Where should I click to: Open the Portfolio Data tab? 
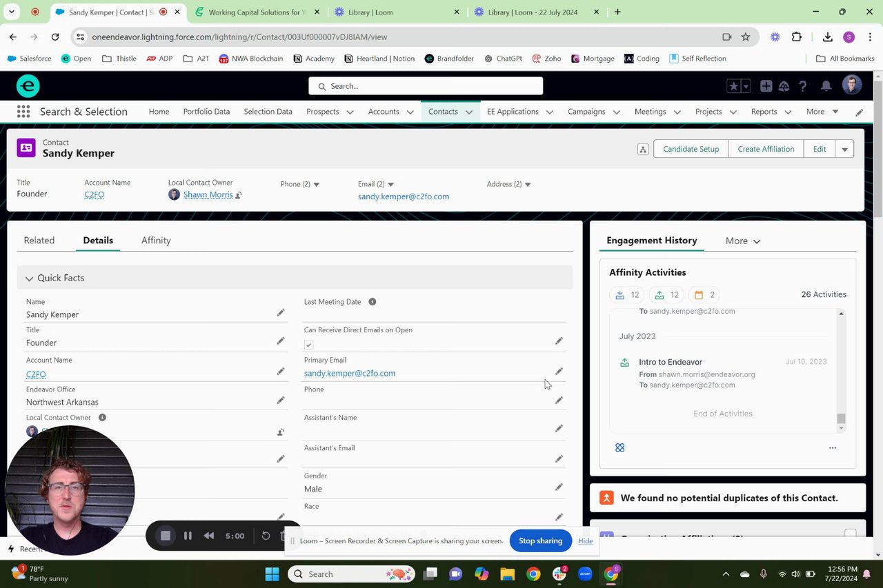pyautogui.click(x=206, y=112)
